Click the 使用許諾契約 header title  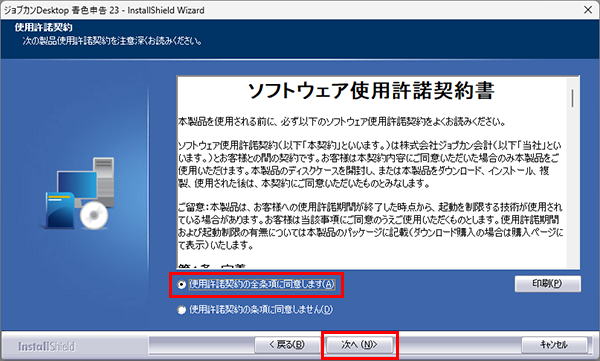click(x=44, y=28)
